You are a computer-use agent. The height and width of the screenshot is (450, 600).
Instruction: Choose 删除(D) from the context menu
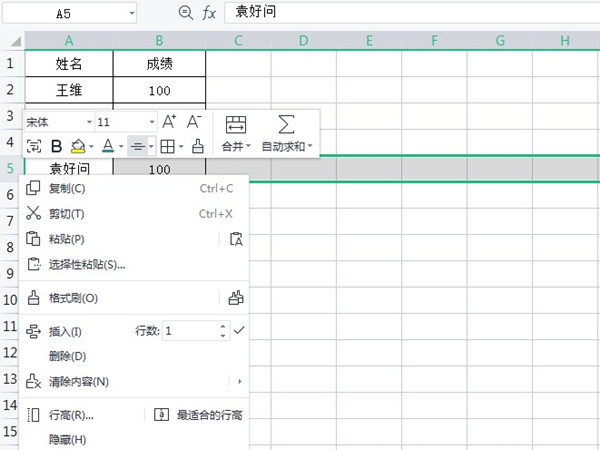click(x=67, y=356)
